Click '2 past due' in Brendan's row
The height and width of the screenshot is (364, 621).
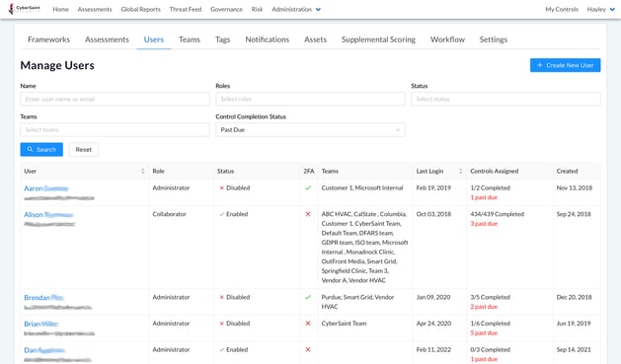click(x=484, y=307)
